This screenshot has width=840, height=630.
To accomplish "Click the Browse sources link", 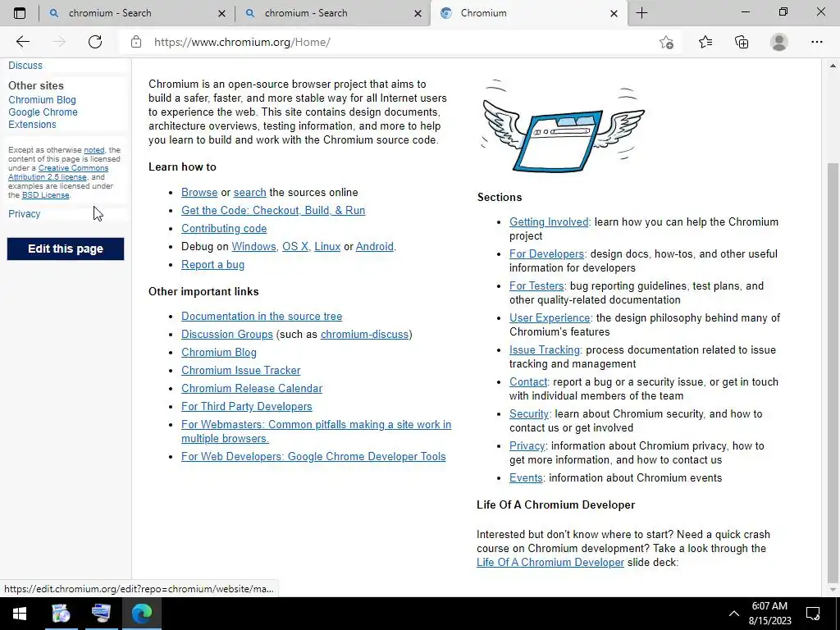I will pyautogui.click(x=199, y=192).
